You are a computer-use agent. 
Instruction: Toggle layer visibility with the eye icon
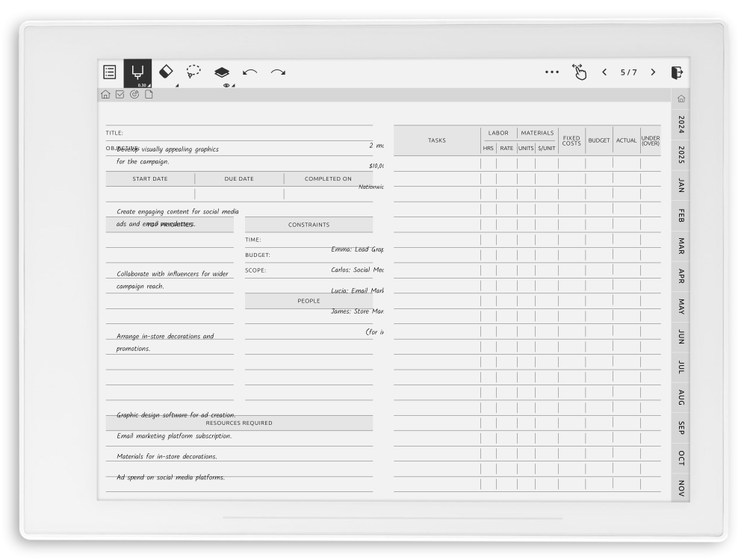226,85
